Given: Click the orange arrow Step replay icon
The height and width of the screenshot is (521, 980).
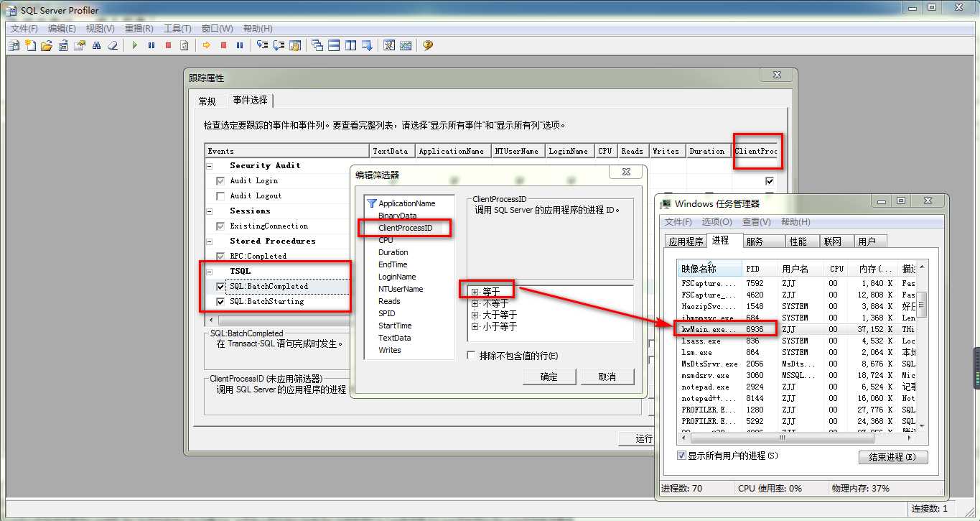Looking at the screenshot, I should tap(207, 45).
